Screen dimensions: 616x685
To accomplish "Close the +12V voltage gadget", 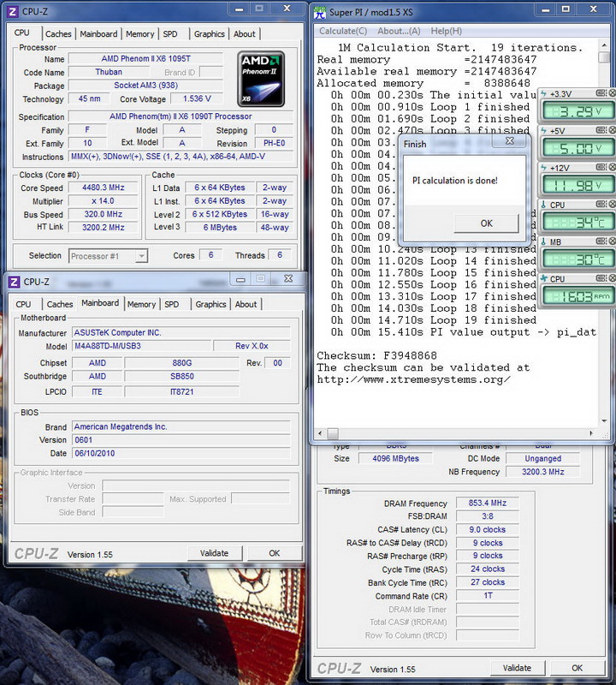I will (x=612, y=167).
